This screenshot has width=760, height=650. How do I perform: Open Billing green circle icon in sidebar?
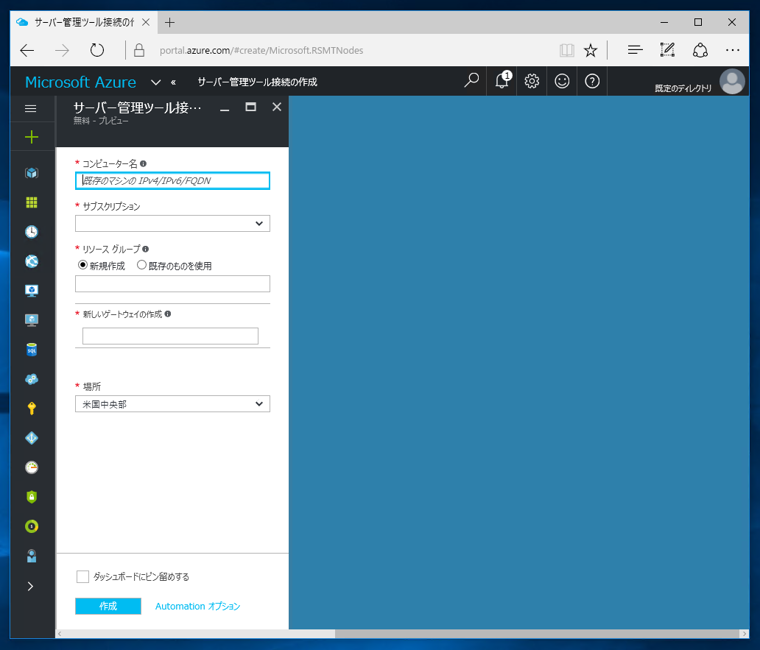[32, 526]
